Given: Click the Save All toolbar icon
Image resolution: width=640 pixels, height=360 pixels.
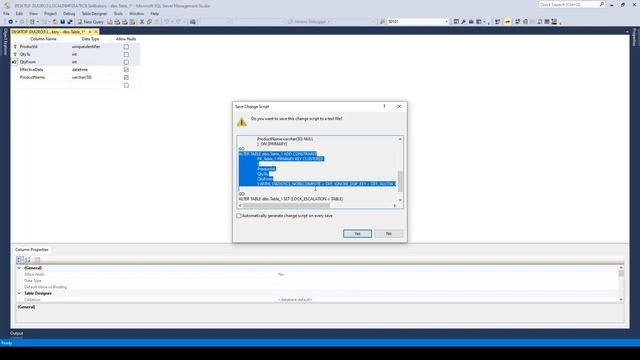Looking at the screenshot, I should 70,22.
